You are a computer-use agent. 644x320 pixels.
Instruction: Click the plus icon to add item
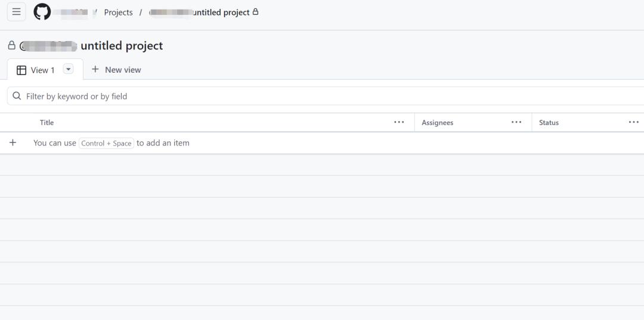click(x=13, y=143)
